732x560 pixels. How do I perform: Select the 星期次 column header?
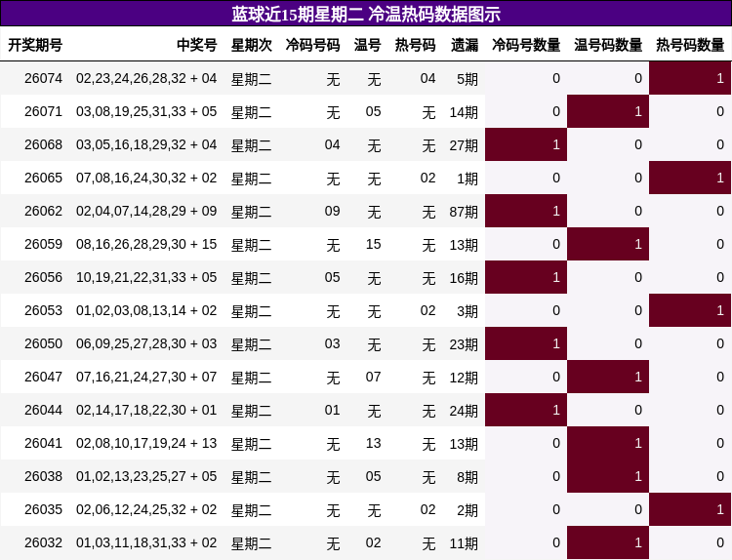click(252, 45)
